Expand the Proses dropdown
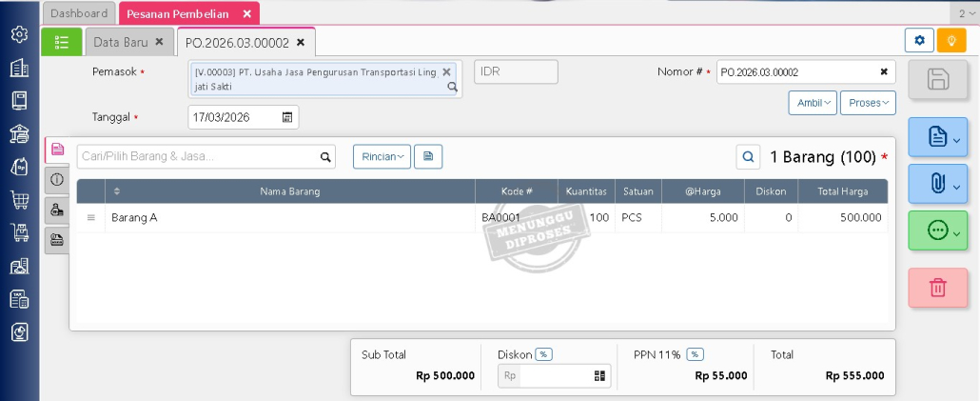980x401 pixels. coord(867,103)
